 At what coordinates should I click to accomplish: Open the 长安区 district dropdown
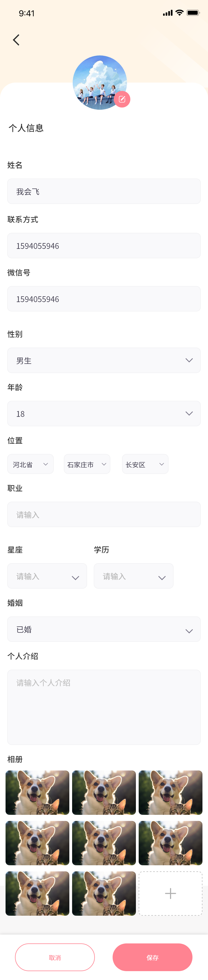pyautogui.click(x=145, y=464)
